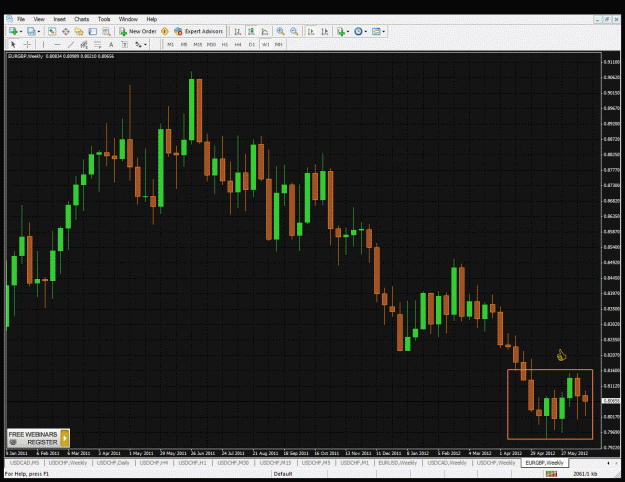Select the Text Label tool
This screenshot has height=482, width=625.
(125, 44)
